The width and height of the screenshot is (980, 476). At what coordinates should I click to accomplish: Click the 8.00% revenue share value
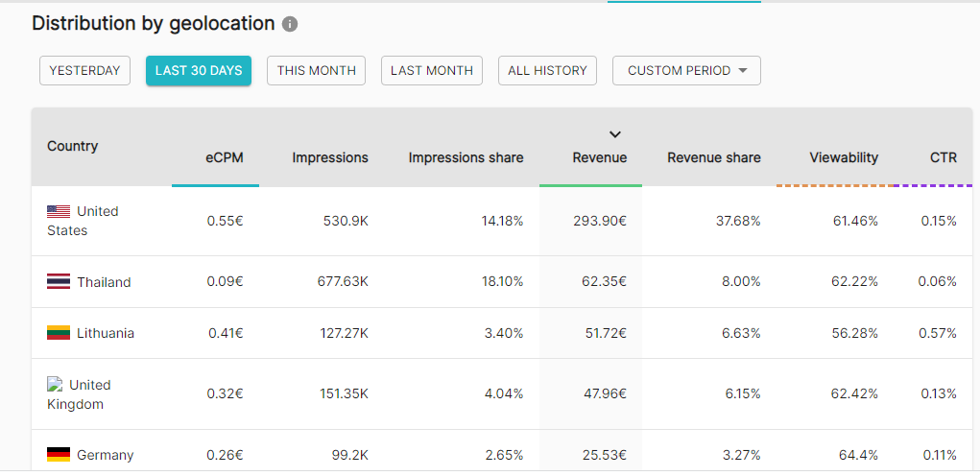(741, 282)
